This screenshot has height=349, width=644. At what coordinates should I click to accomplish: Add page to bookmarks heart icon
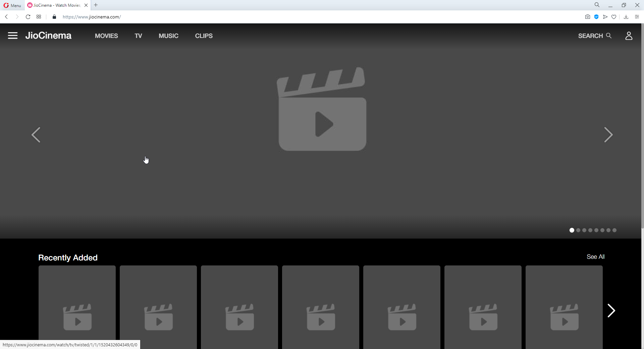pos(614,17)
